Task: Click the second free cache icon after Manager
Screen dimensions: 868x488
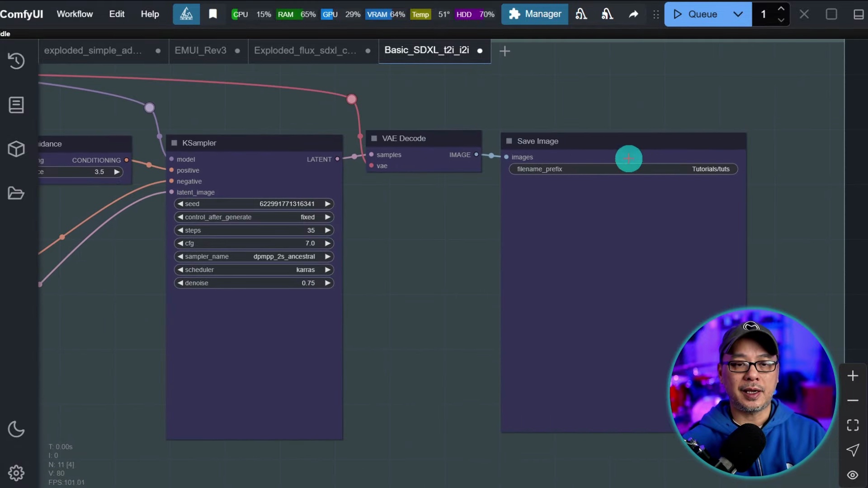Action: (x=607, y=14)
